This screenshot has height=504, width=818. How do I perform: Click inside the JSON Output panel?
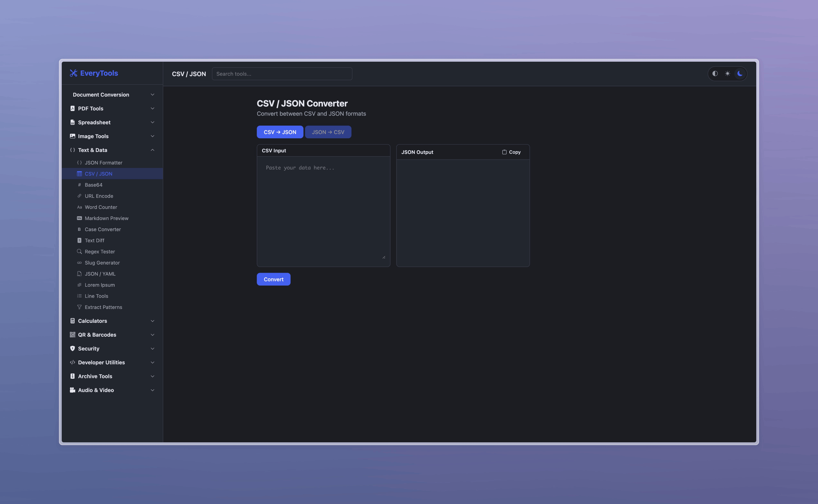tap(463, 213)
